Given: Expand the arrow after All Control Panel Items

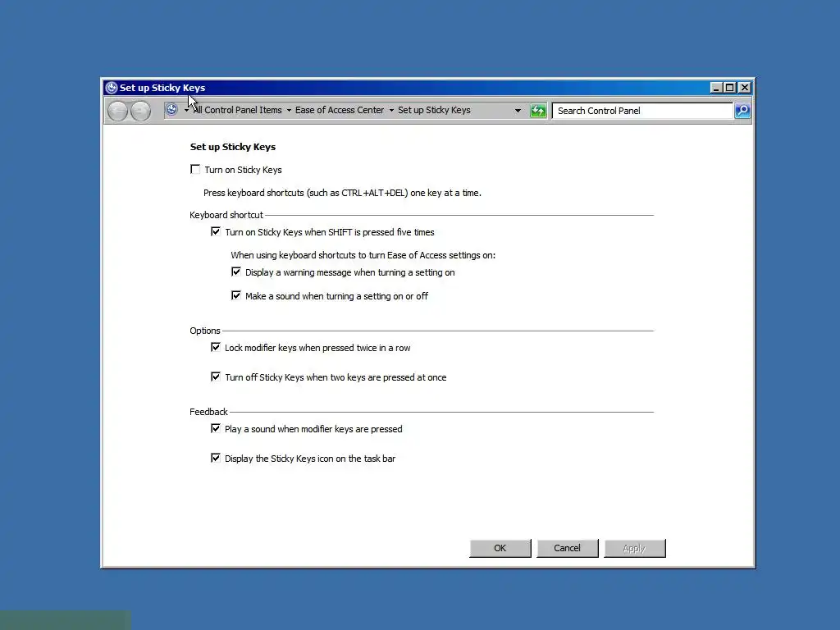Looking at the screenshot, I should (289, 111).
